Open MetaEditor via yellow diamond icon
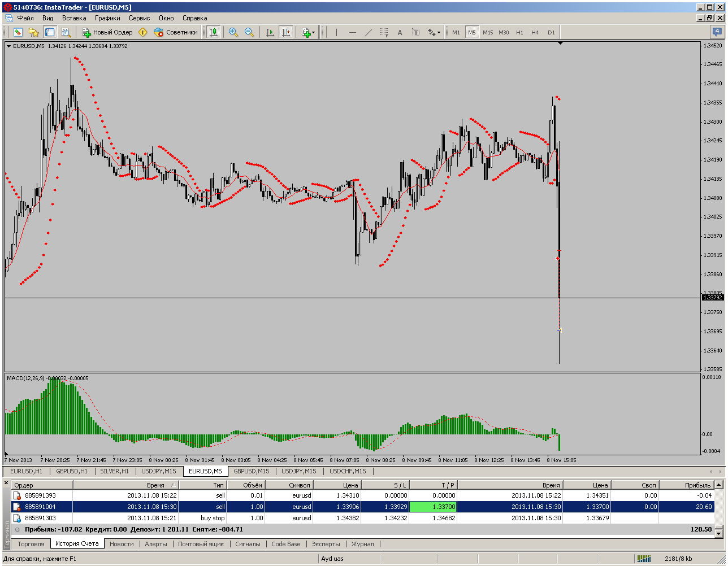The width and height of the screenshot is (728, 566). tap(142, 32)
